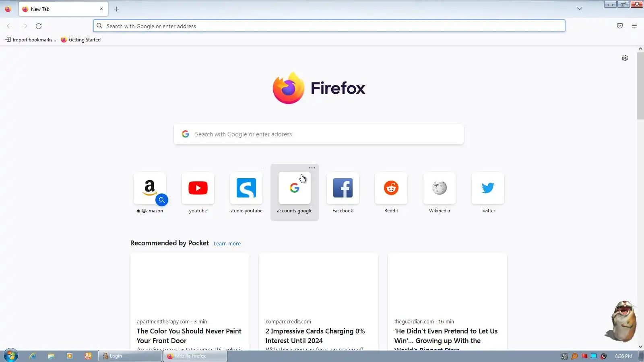The height and width of the screenshot is (362, 644).
Task: Click the Import bookmarks toolbar item
Action: click(x=31, y=40)
